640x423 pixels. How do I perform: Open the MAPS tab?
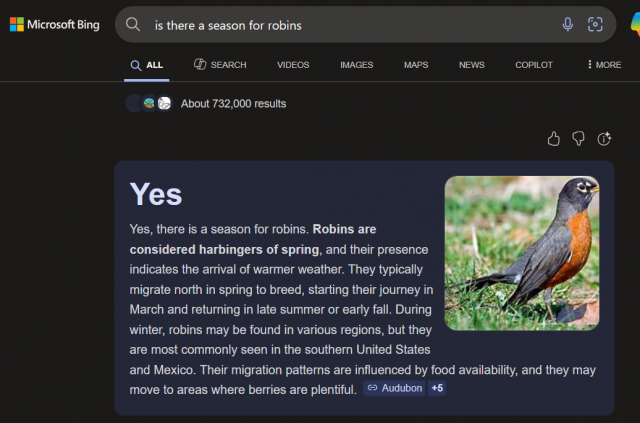[x=416, y=65]
